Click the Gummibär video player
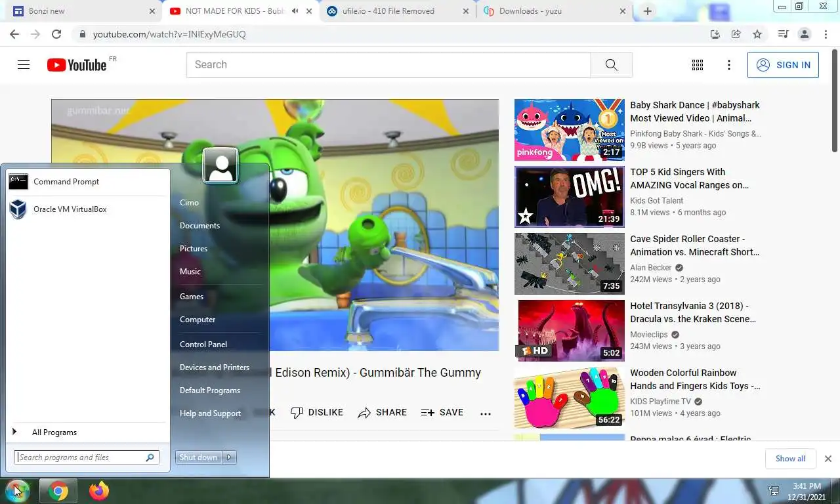The width and height of the screenshot is (840, 504). point(275,225)
